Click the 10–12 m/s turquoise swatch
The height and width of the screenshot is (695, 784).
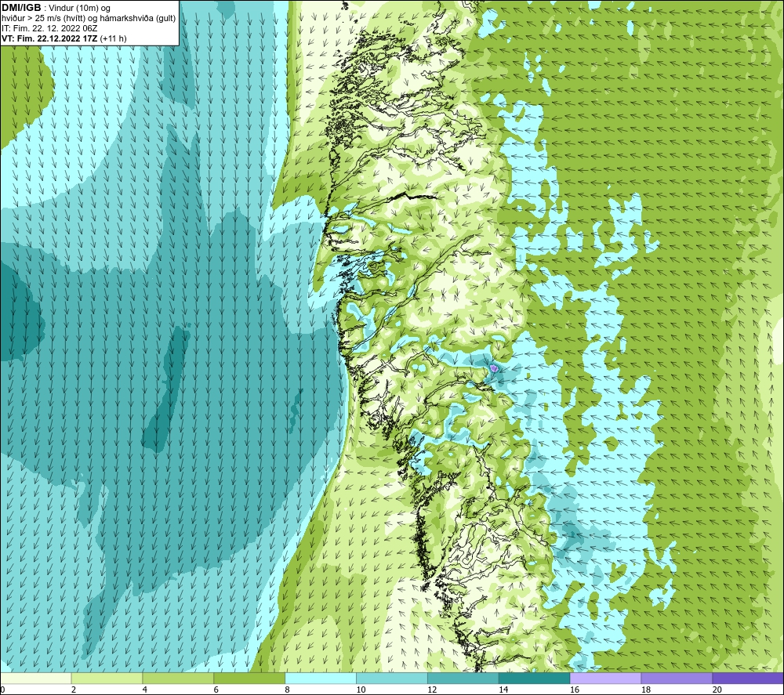[x=392, y=678]
